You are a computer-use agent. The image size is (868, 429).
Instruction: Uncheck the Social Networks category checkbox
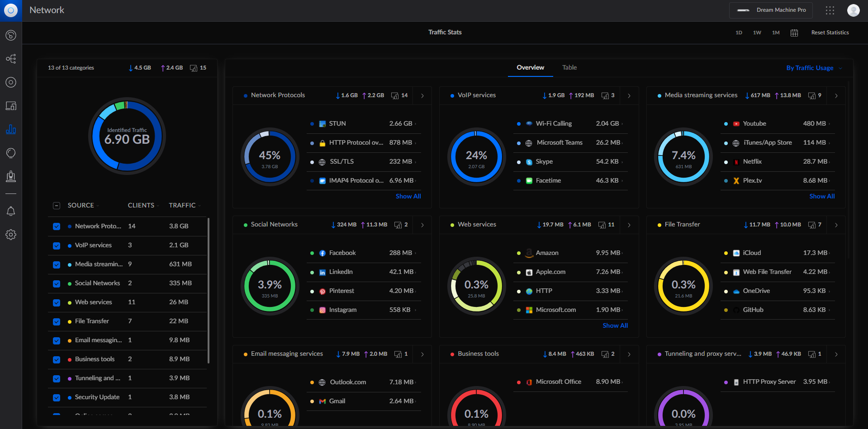pyautogui.click(x=57, y=283)
